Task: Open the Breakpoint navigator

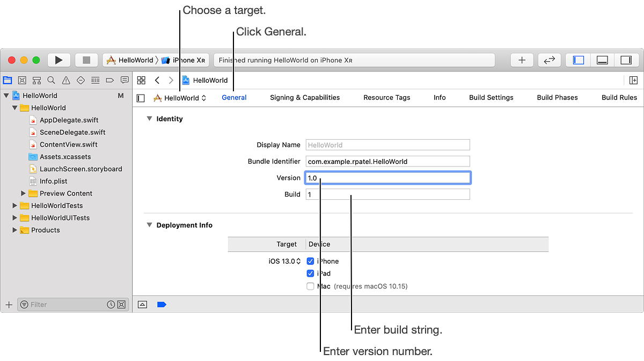Action: pos(110,80)
